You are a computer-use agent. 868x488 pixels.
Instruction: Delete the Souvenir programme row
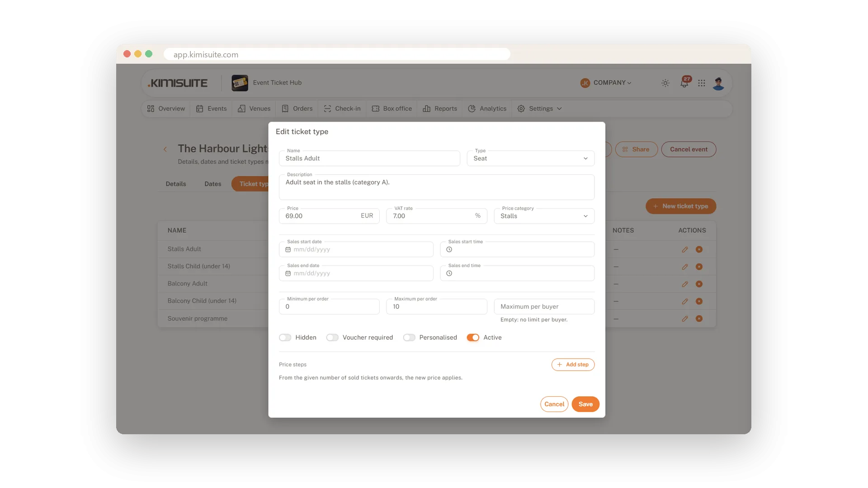[699, 319]
